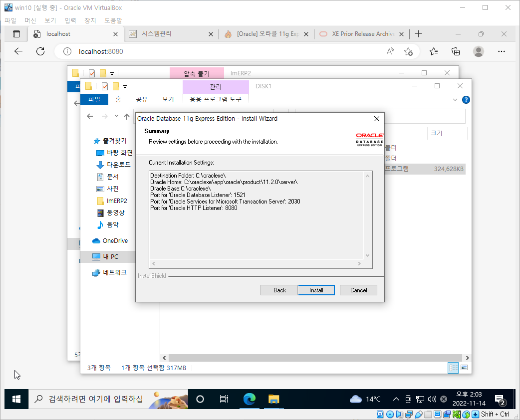Refresh the browser page
Viewport: 520px width, 420px height.
click(x=40, y=51)
